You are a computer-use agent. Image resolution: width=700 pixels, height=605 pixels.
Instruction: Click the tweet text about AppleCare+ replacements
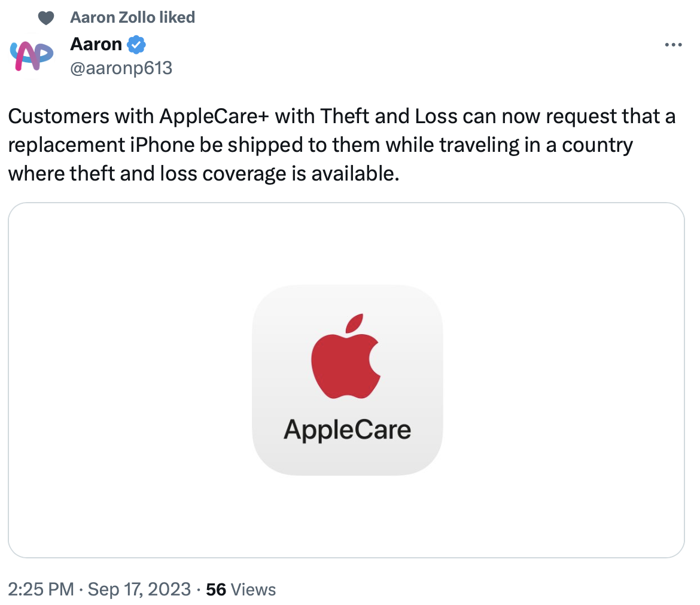tap(341, 144)
